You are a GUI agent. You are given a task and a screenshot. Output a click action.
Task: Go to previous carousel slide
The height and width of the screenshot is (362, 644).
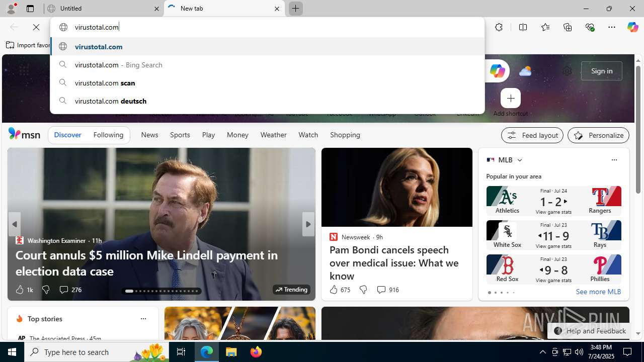click(x=14, y=224)
